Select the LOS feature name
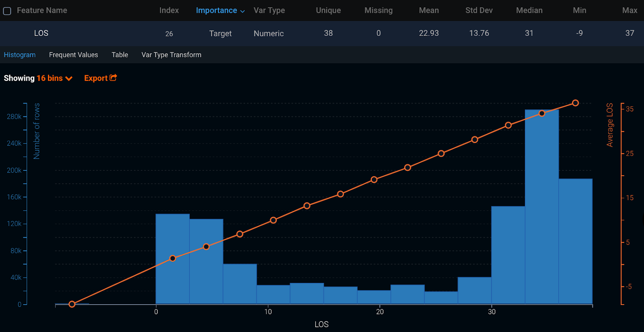644x332 pixels. pos(41,33)
